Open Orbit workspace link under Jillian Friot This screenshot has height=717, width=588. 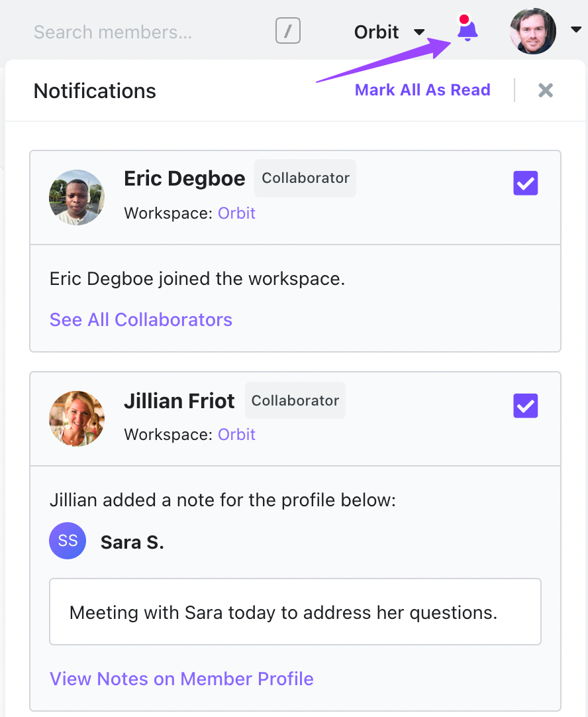(236, 435)
